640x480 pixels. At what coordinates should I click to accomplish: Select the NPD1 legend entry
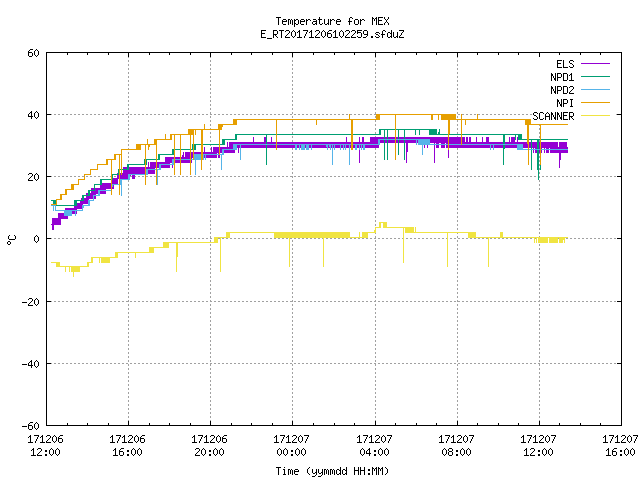pyautogui.click(x=562, y=77)
